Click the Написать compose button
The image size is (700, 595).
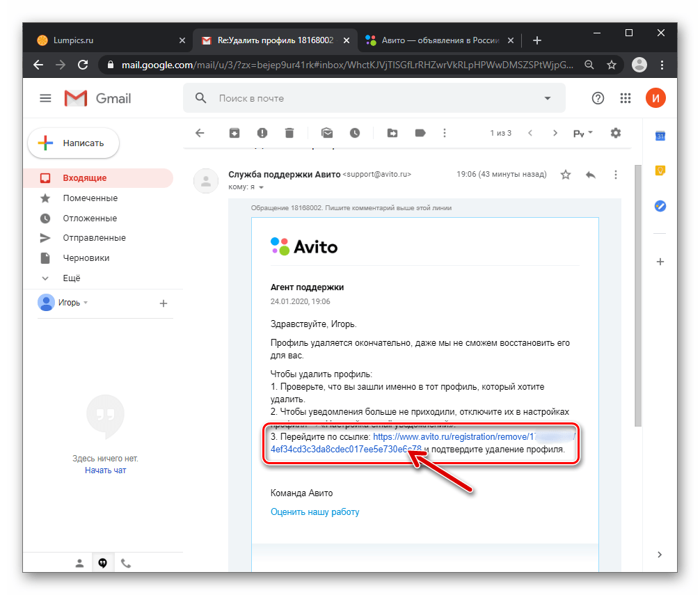pyautogui.click(x=74, y=143)
